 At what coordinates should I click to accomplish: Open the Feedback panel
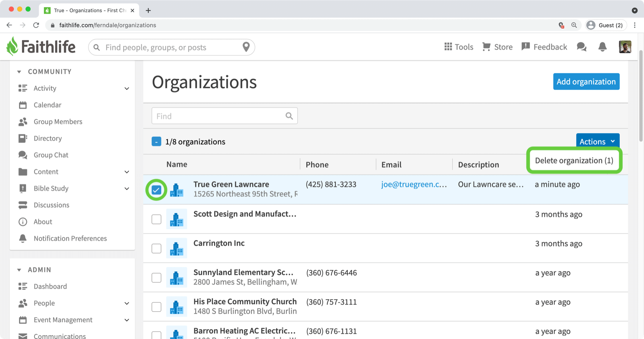(x=544, y=47)
